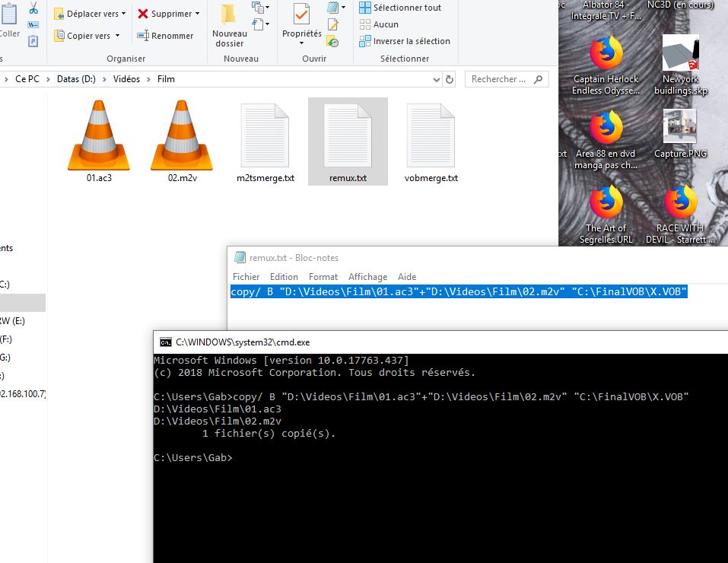Viewport: 728px width, 563px height.
Task: Click the History icon in Ouvrir group
Action: click(x=333, y=41)
